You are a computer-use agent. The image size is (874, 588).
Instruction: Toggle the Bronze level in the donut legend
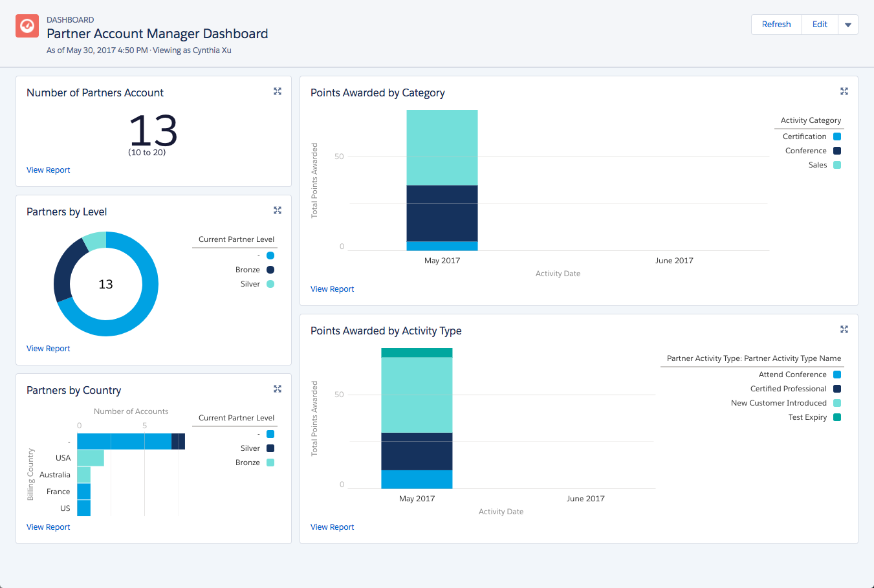(x=270, y=269)
